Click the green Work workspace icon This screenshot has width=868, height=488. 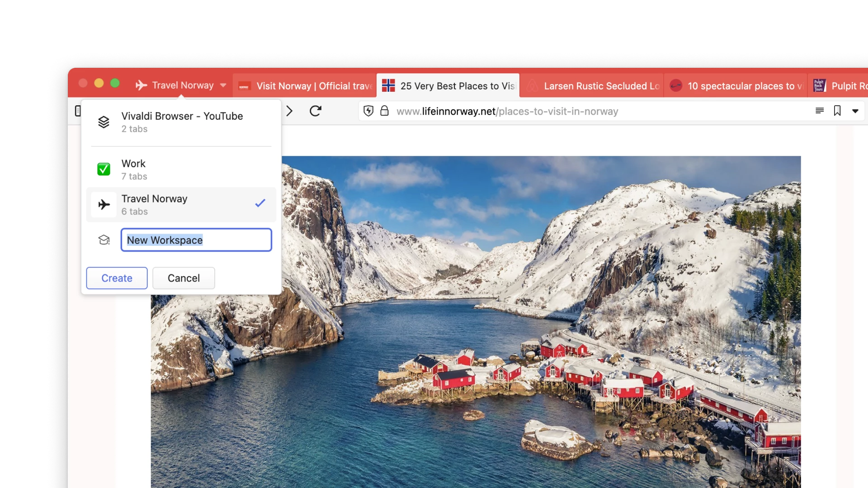tap(104, 169)
